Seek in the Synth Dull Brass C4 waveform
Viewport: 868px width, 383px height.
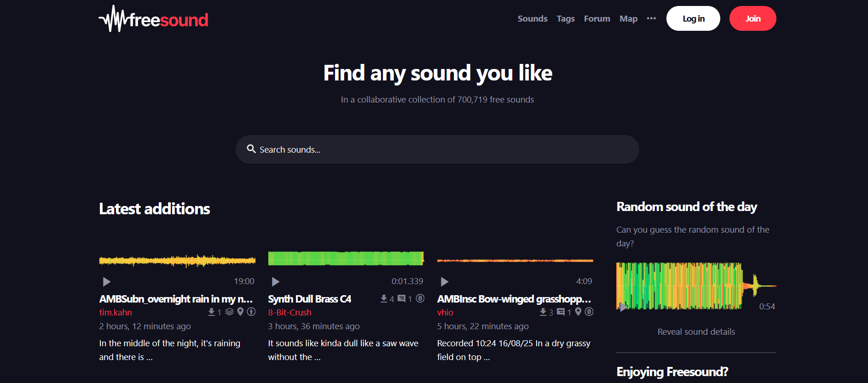coord(346,258)
